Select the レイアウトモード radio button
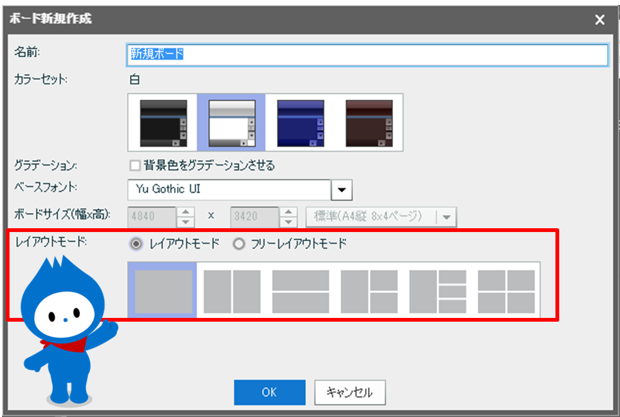The height and width of the screenshot is (417, 620). click(136, 244)
